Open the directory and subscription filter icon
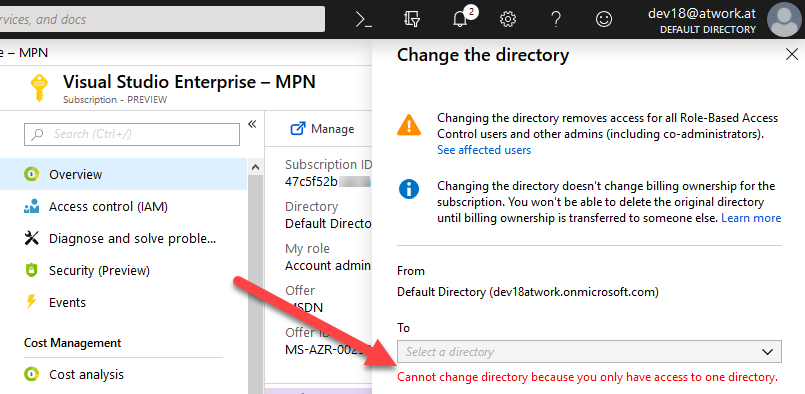 point(412,20)
